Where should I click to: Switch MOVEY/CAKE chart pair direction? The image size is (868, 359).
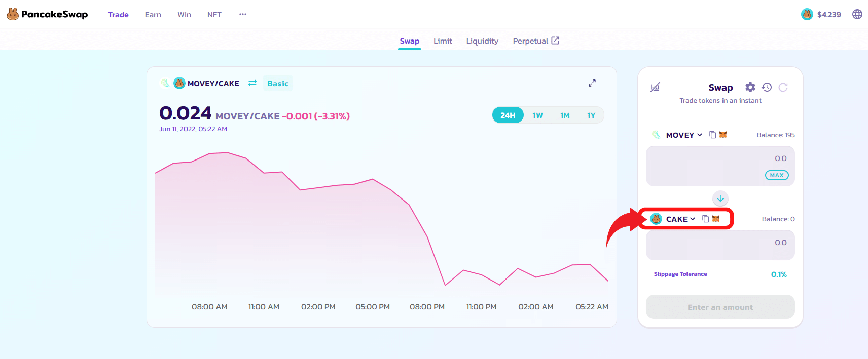[x=252, y=83]
